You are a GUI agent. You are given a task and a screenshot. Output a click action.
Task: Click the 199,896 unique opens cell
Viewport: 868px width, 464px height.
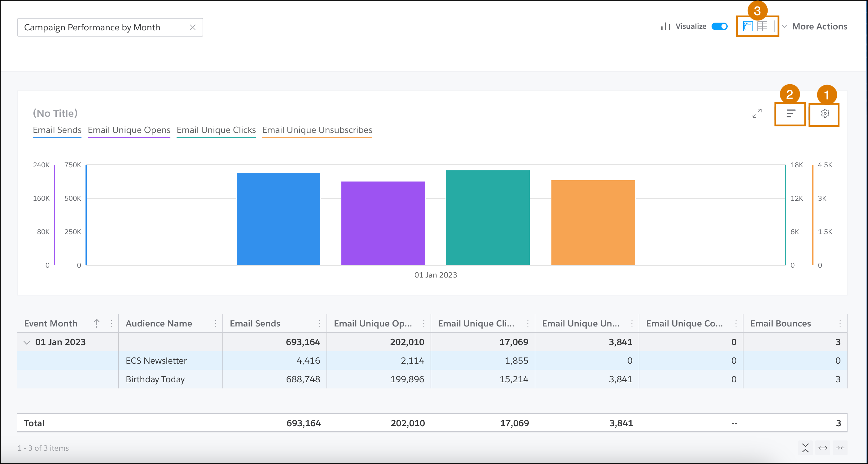pos(407,379)
